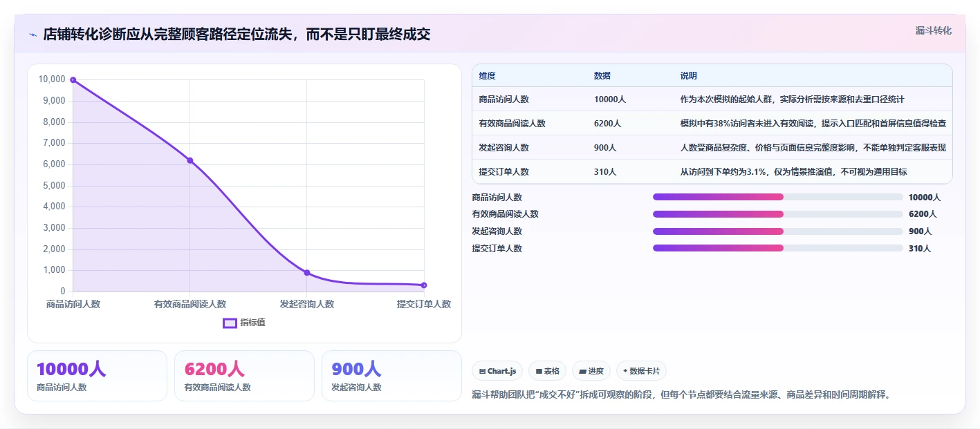Screen dimensions: 980x429
Task: Click the 10,000 y-axis tick label
Action: pyautogui.click(x=52, y=79)
